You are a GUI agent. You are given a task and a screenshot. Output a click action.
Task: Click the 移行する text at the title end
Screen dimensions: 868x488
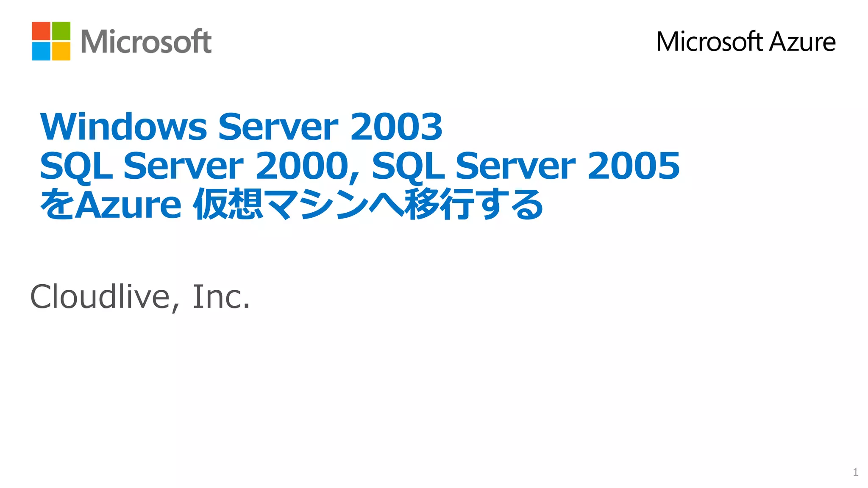(473, 205)
